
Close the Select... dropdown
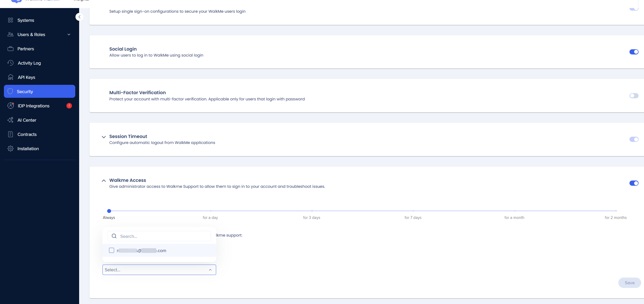click(210, 270)
